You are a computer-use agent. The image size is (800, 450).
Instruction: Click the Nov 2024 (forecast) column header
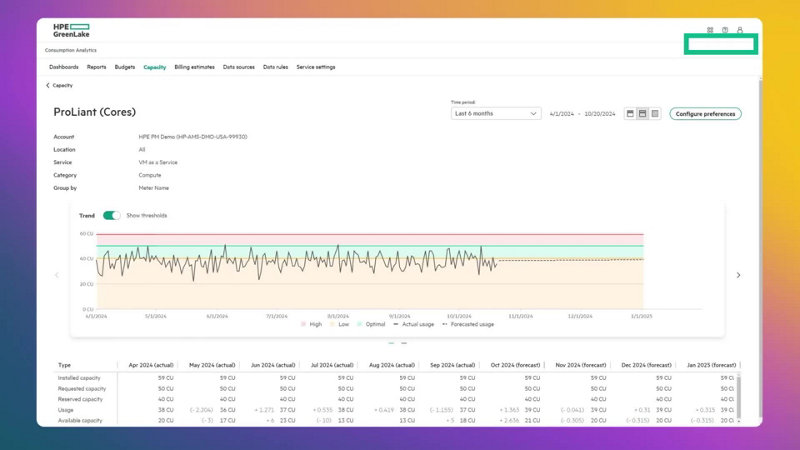pyautogui.click(x=581, y=365)
